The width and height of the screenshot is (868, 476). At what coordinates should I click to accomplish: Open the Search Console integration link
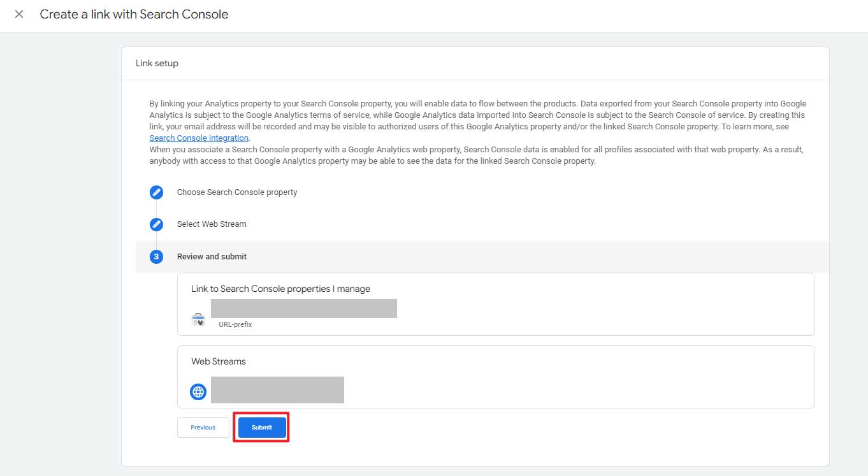click(199, 138)
